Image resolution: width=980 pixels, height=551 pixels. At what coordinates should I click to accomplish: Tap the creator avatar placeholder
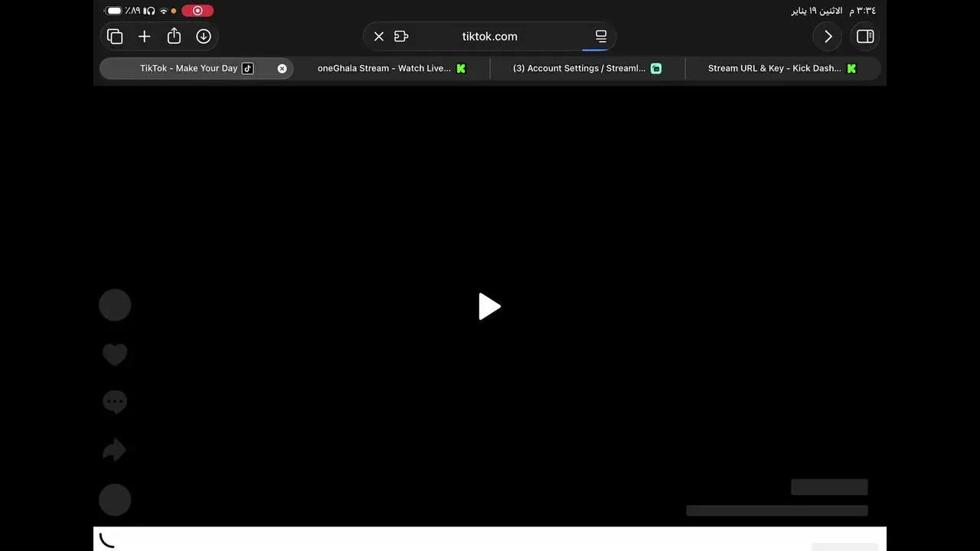tap(115, 305)
